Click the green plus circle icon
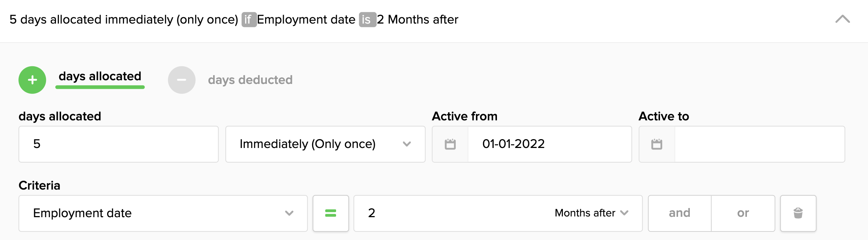The height and width of the screenshot is (240, 868). [32, 80]
